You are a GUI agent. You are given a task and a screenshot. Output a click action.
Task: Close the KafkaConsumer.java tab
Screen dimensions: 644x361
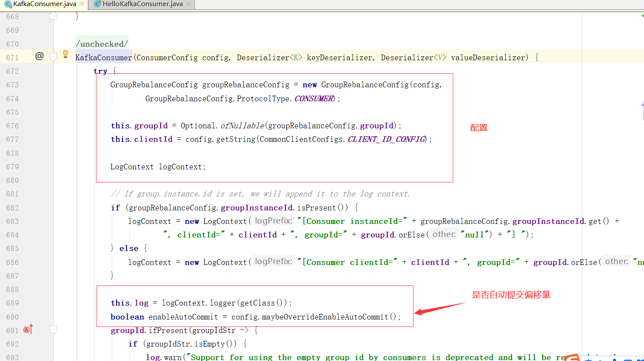(x=82, y=4)
